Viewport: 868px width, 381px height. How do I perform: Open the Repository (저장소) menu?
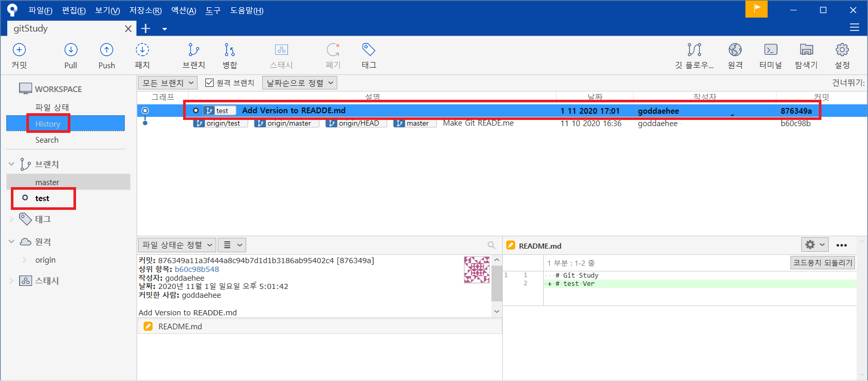[x=145, y=10]
